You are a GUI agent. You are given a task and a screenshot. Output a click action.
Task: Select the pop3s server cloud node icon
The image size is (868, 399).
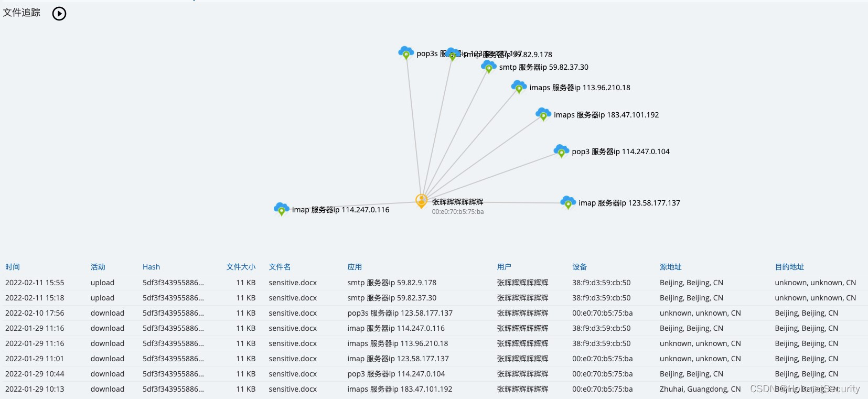click(406, 52)
